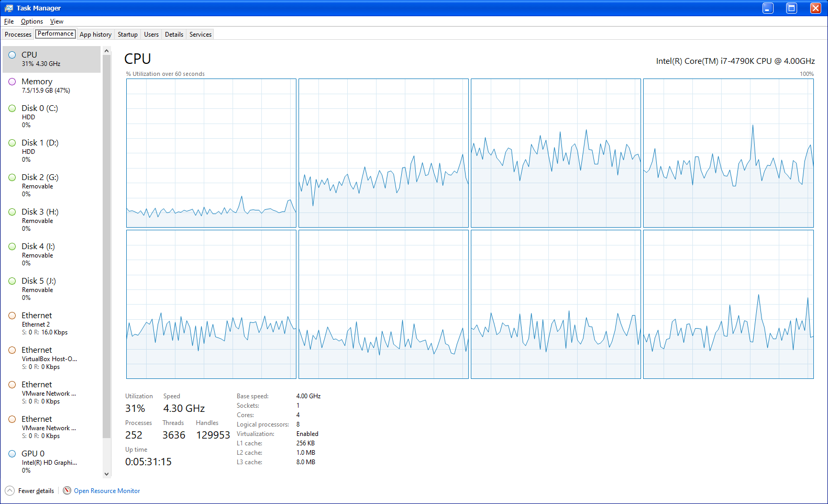Click sidebar scrollbar up arrow
Image resolution: width=828 pixels, height=504 pixels.
click(107, 51)
